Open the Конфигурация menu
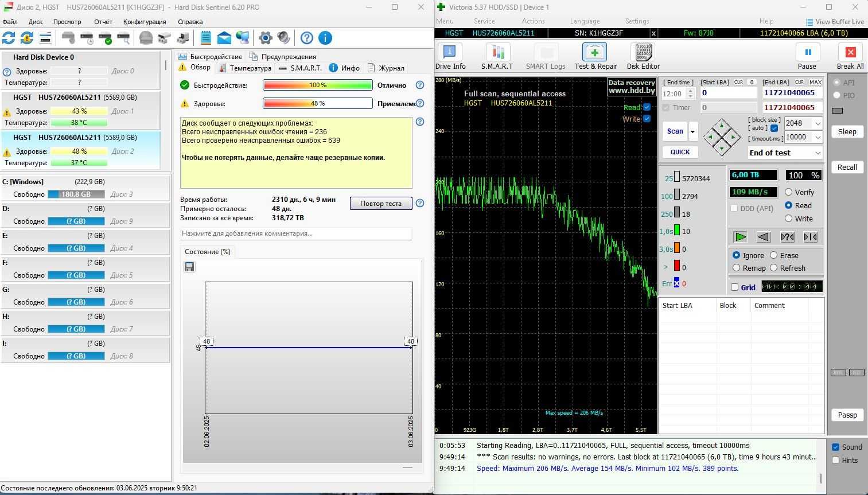This screenshot has height=495, width=868. [x=145, y=22]
